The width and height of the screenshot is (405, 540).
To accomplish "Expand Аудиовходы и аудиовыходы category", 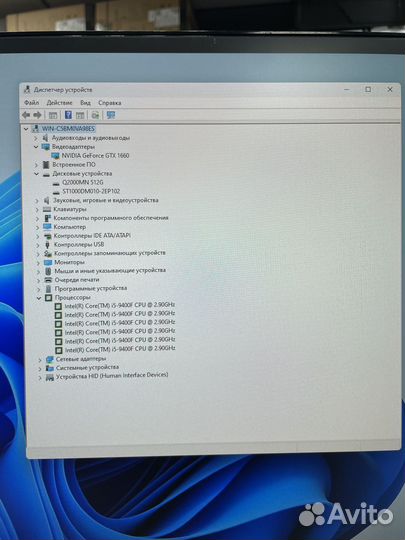I will (36, 138).
